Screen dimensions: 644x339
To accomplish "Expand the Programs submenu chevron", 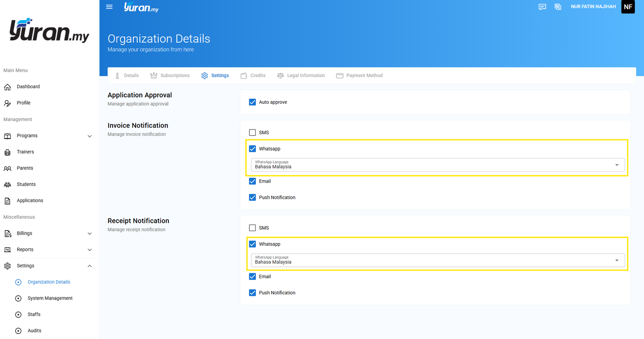I will (90, 136).
